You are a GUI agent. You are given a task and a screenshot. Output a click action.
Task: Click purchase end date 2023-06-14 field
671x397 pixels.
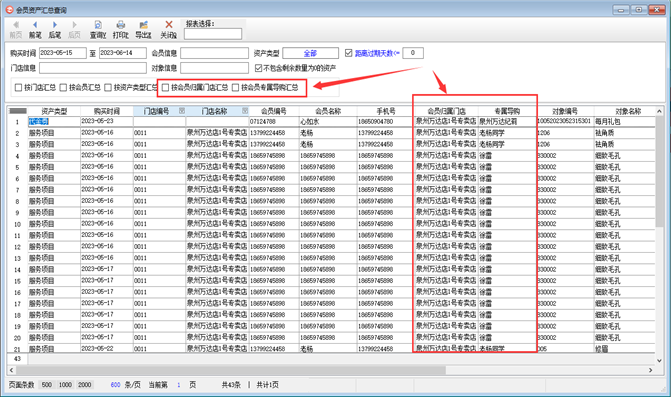(x=122, y=53)
